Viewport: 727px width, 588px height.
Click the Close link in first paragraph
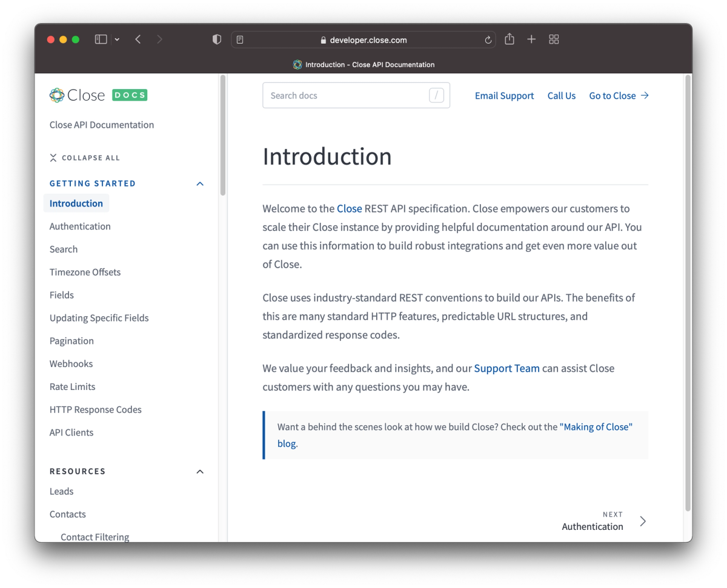coord(350,208)
